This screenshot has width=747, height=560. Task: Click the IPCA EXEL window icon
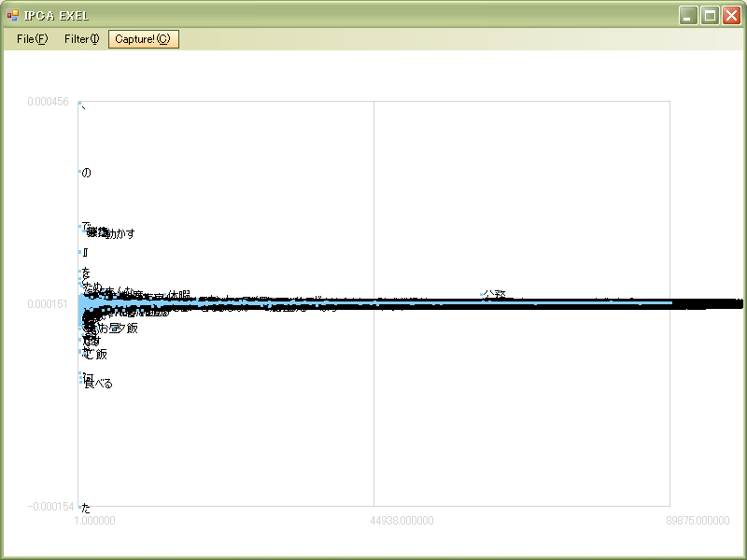(x=12, y=15)
